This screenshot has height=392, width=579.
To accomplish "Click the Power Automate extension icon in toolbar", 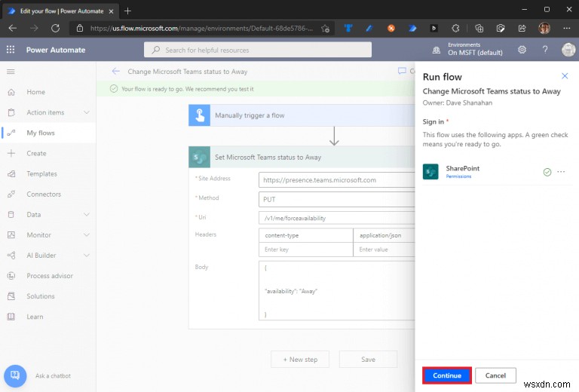I will (412, 28).
